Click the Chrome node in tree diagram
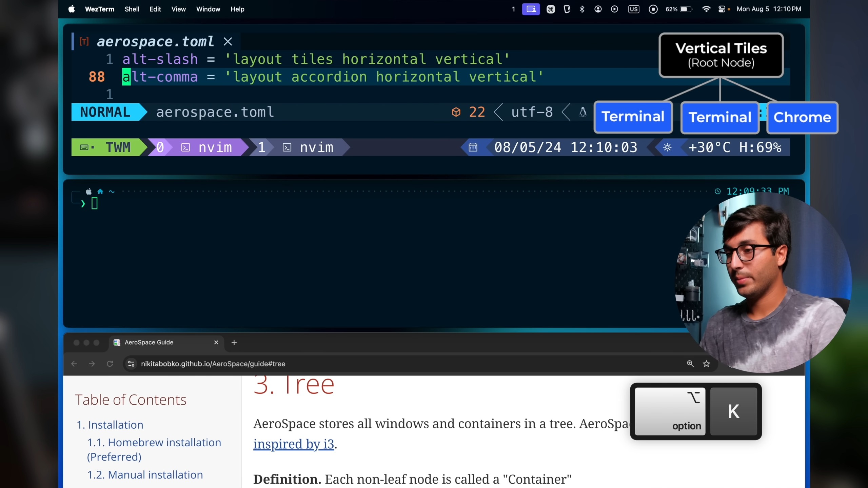 click(x=802, y=117)
